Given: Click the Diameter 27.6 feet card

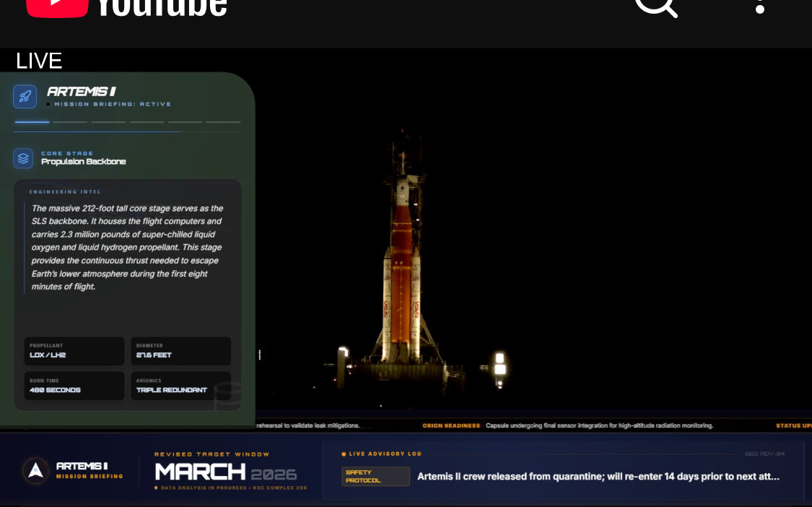Looking at the screenshot, I should 180,351.
